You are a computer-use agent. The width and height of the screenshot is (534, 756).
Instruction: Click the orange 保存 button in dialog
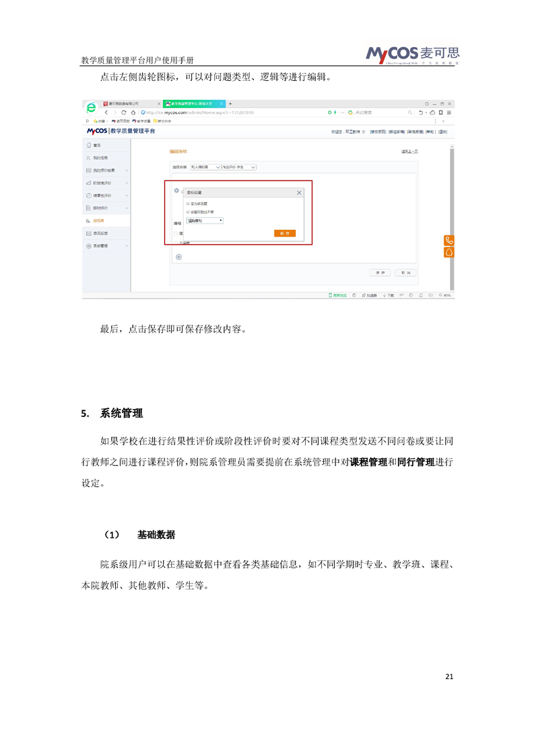click(284, 233)
